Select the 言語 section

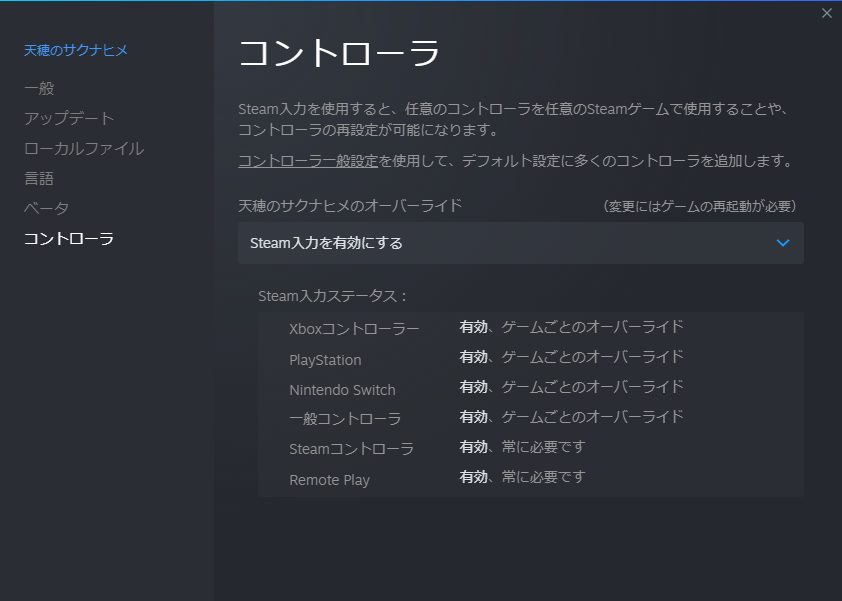(x=39, y=178)
